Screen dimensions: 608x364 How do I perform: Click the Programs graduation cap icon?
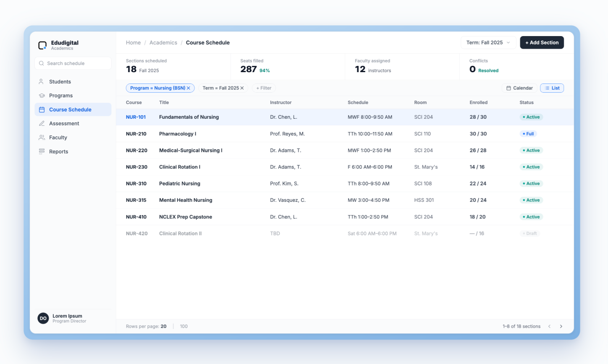pos(42,96)
